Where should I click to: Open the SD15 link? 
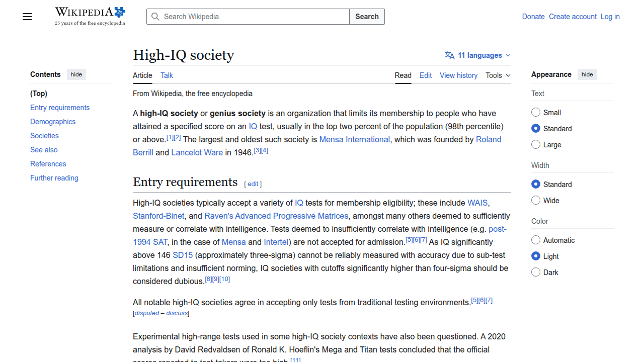tap(183, 255)
